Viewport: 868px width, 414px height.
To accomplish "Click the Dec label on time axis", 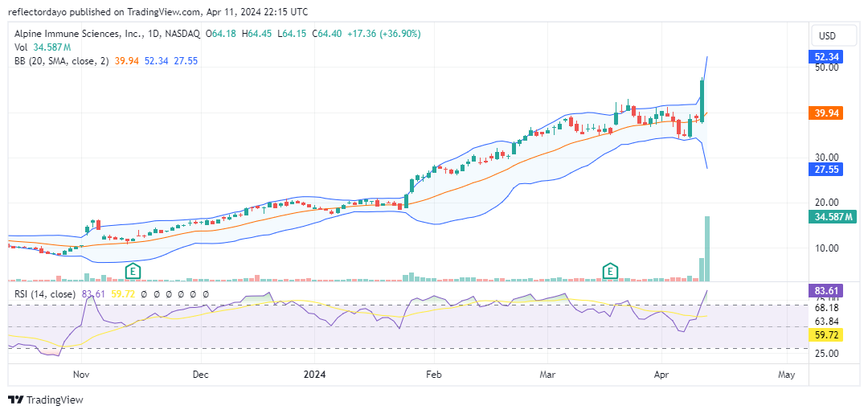I will (x=200, y=375).
